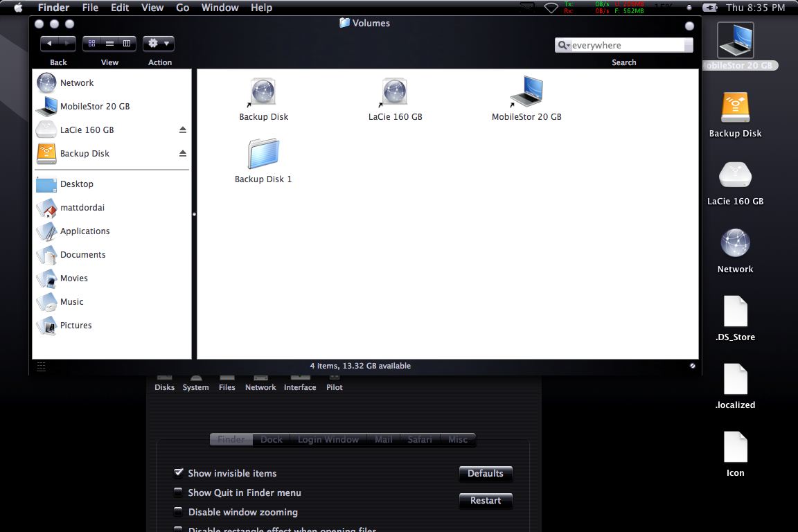
Task: Enable Disable window zooming checkbox
Action: [x=178, y=512]
